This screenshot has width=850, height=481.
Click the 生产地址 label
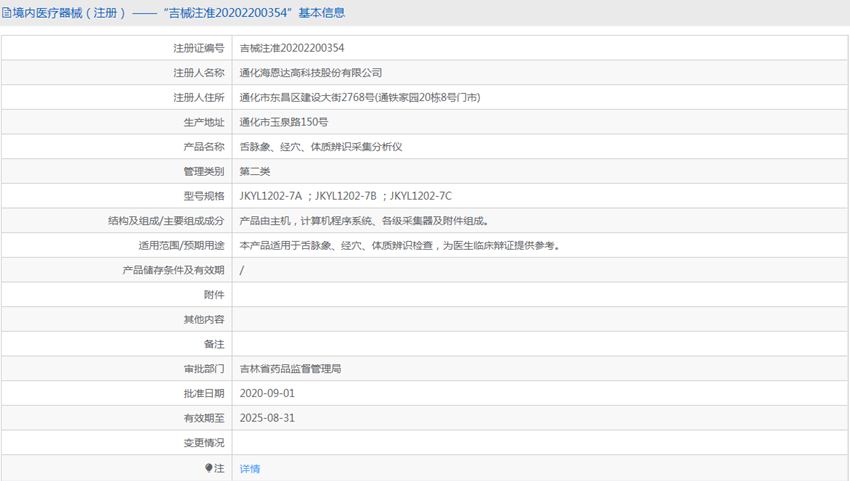point(204,122)
